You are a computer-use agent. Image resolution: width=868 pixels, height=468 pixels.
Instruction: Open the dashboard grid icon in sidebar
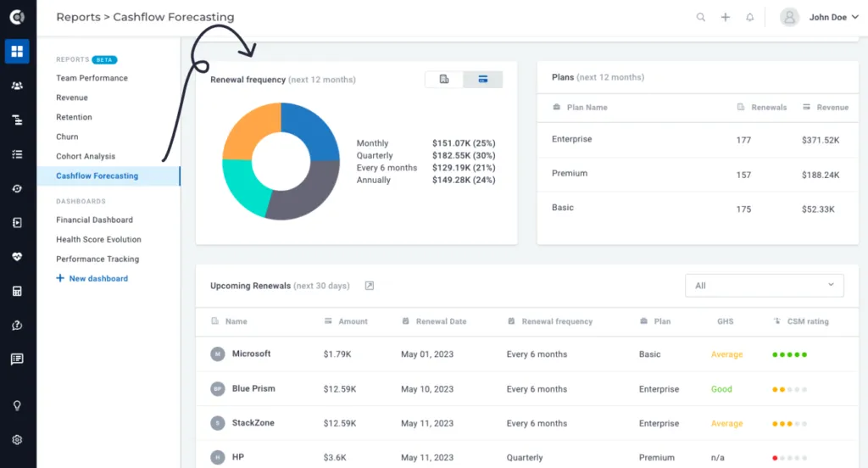[x=17, y=52]
